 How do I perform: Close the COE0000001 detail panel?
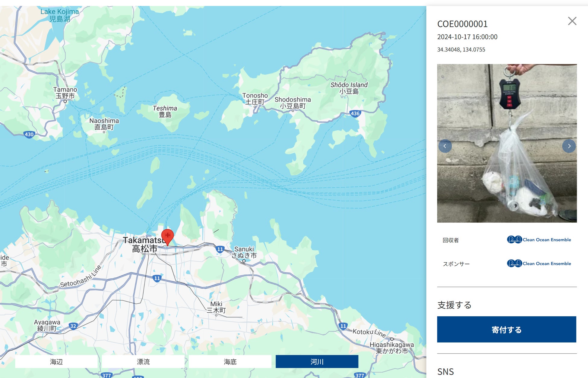click(x=572, y=21)
